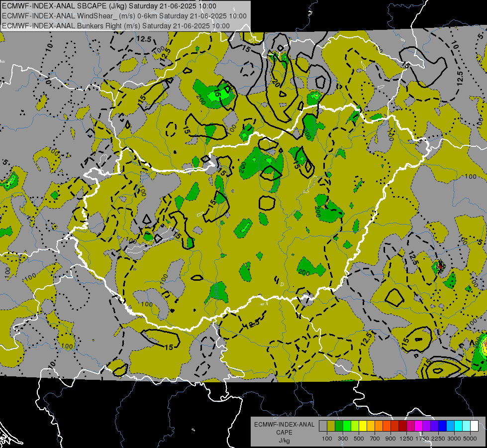Click the SBCAPE title line

[x=109, y=6]
